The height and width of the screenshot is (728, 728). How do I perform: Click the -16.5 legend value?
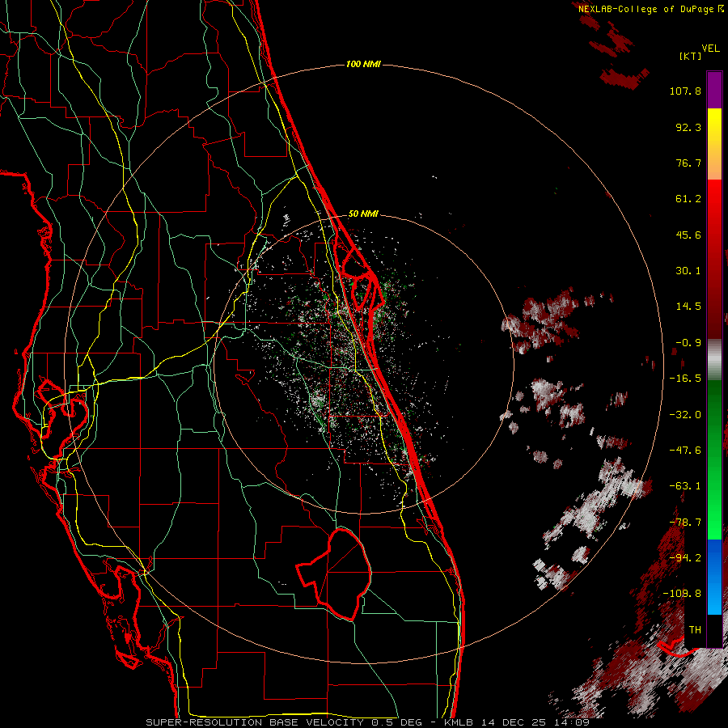tap(685, 379)
